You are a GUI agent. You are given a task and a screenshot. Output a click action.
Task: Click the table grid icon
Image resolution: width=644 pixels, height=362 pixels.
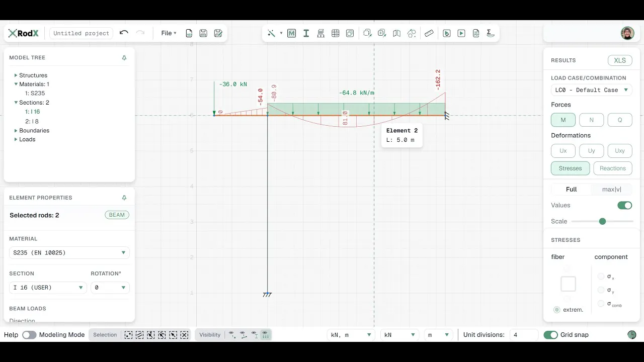[335, 33]
